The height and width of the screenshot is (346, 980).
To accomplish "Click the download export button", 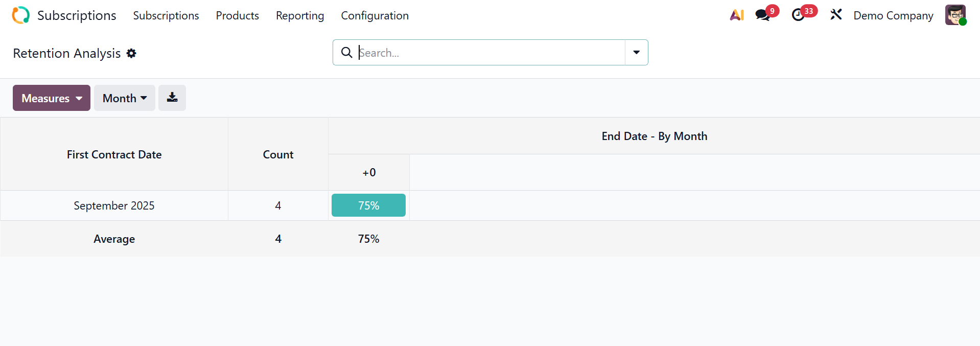I will 172,98.
